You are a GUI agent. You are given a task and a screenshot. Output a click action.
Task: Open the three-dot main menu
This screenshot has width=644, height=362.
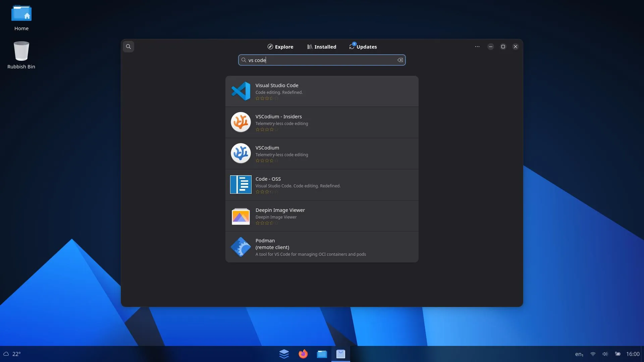click(x=477, y=47)
